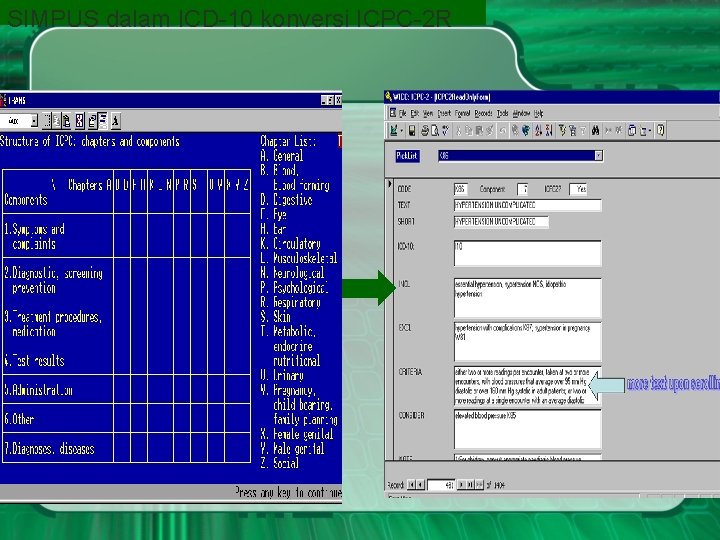720x540 pixels.
Task: Open the font dropdown in I-PMS window
Action: [x=34, y=121]
